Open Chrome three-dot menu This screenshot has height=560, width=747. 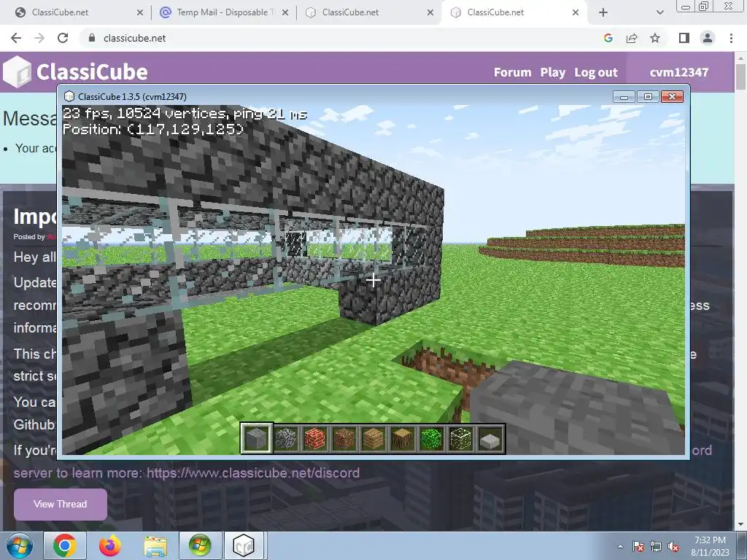click(x=731, y=38)
